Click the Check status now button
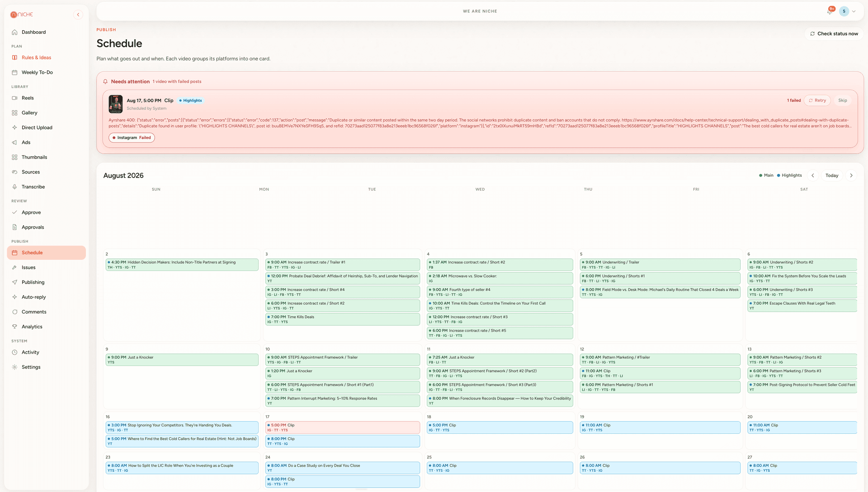 (834, 33)
